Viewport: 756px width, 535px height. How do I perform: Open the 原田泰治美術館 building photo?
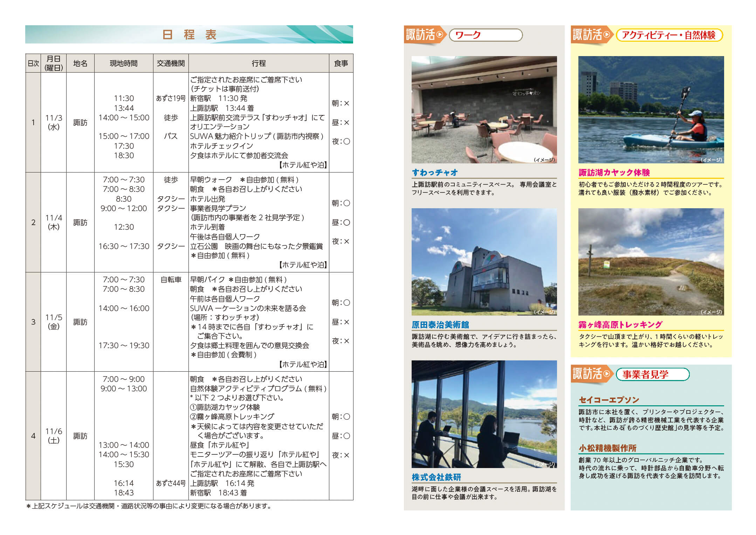pyautogui.click(x=484, y=262)
